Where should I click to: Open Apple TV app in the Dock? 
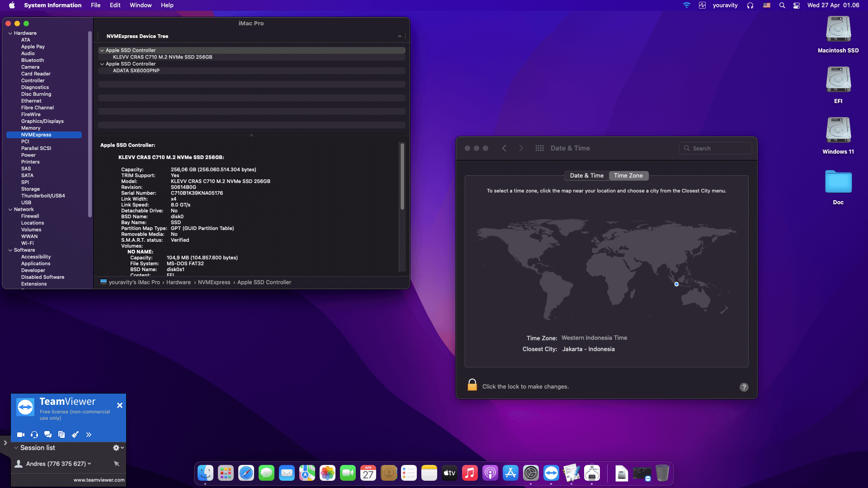pyautogui.click(x=449, y=473)
